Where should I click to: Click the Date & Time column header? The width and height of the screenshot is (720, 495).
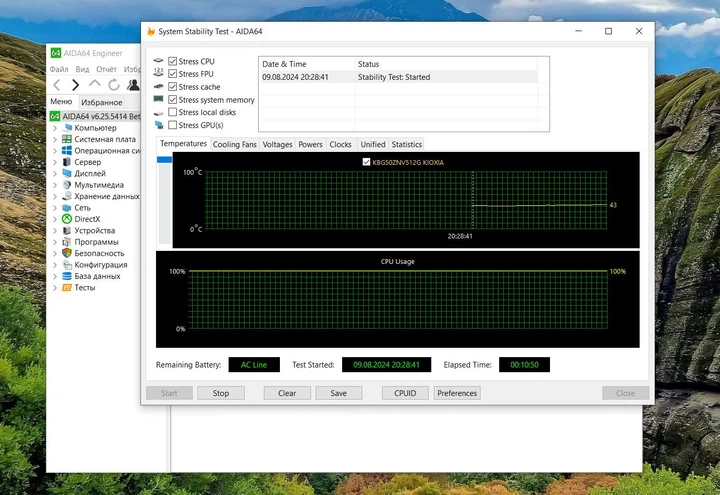click(307, 64)
